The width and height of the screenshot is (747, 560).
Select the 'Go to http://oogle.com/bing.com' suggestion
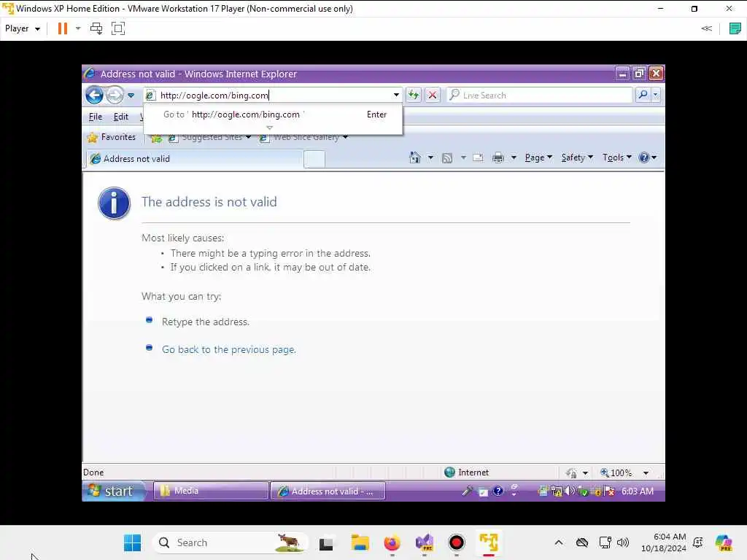273,114
